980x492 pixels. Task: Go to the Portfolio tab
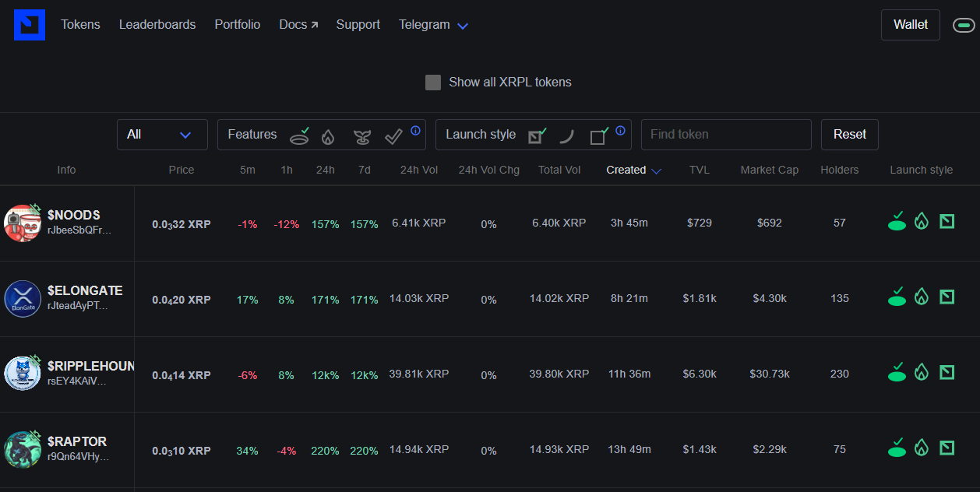click(x=238, y=25)
